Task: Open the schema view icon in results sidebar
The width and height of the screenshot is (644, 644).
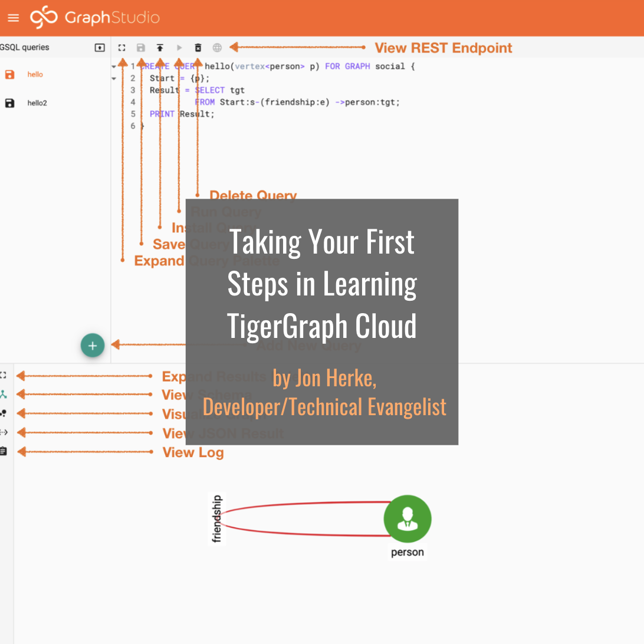Action: tap(4, 395)
